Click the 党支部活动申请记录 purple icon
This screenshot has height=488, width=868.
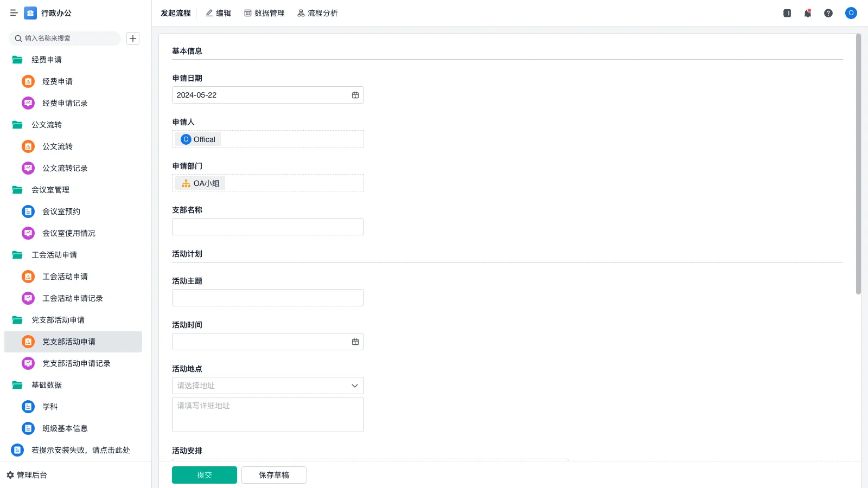[x=28, y=363]
